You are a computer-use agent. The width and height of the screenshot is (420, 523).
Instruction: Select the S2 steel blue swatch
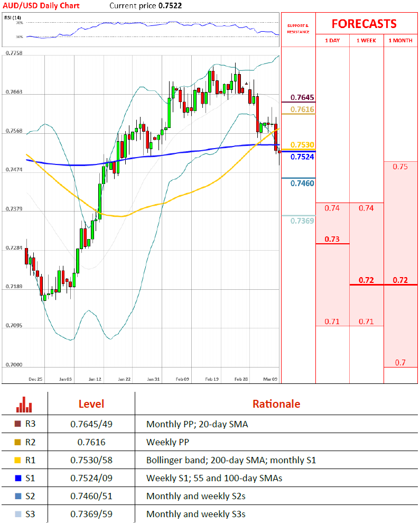(18, 496)
